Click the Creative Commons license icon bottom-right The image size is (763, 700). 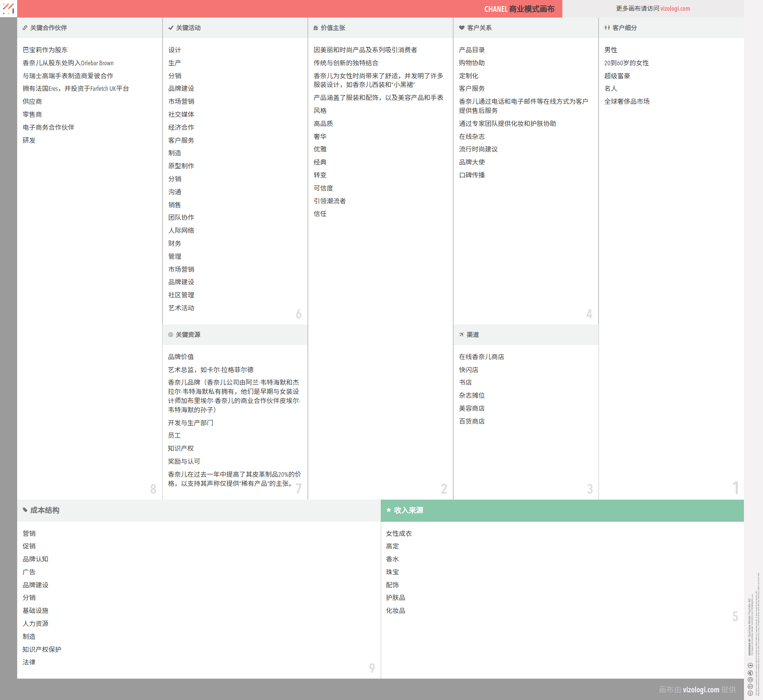pyautogui.click(x=750, y=693)
